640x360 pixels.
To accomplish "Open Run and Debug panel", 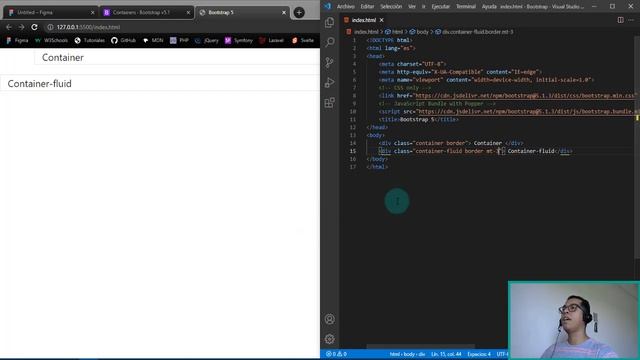I will click(330, 82).
